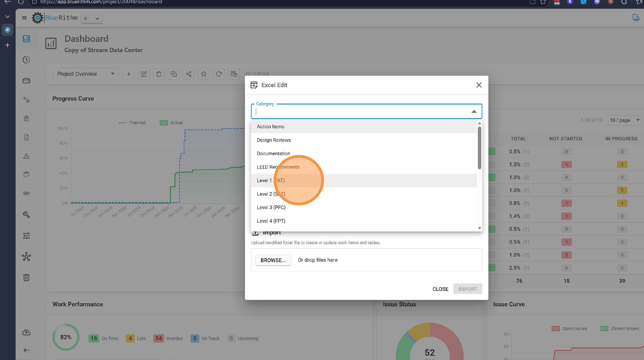Screen dimensions: 644x360
Task: Select Level 2 (SAT) category
Action: coord(364,194)
